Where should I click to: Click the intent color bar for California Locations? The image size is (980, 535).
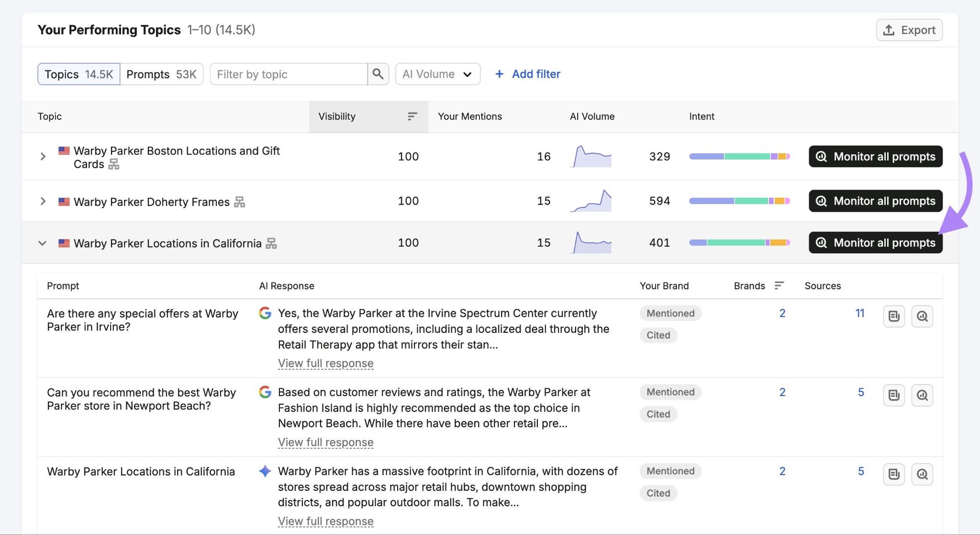click(x=739, y=243)
